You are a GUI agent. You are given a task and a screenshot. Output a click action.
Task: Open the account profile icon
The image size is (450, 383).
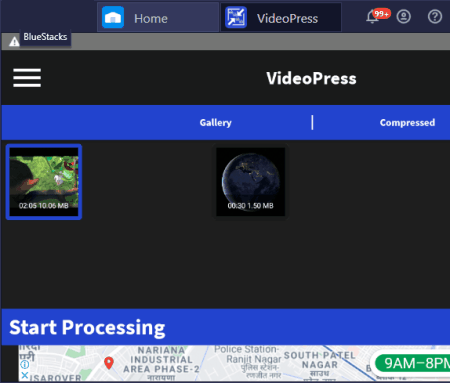[x=403, y=16]
